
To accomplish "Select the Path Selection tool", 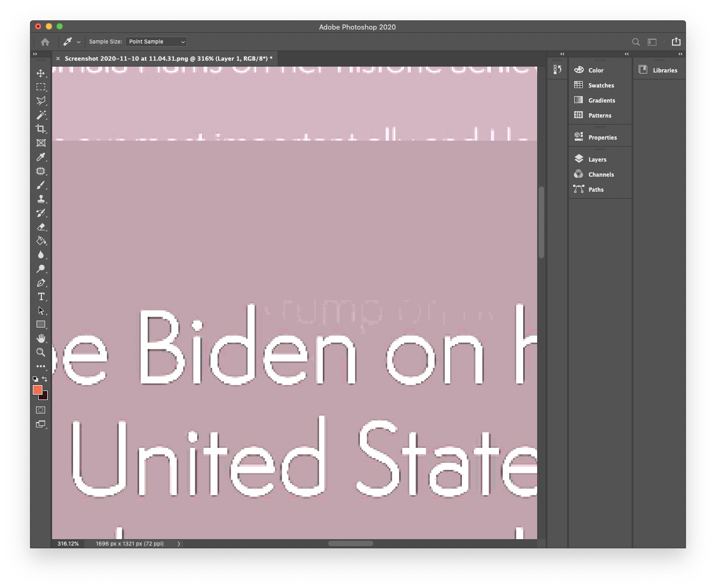I will tap(41, 310).
